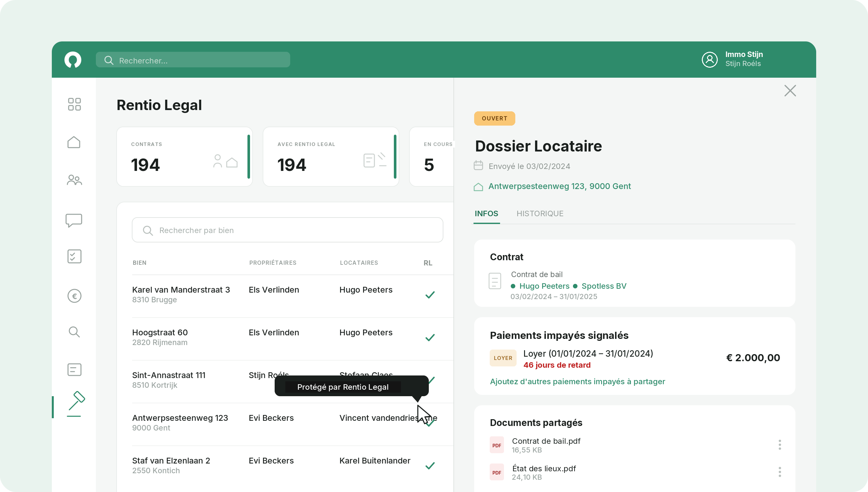This screenshot has height=492, width=868.
Task: Click the user profile avatar icon
Action: pos(710,60)
